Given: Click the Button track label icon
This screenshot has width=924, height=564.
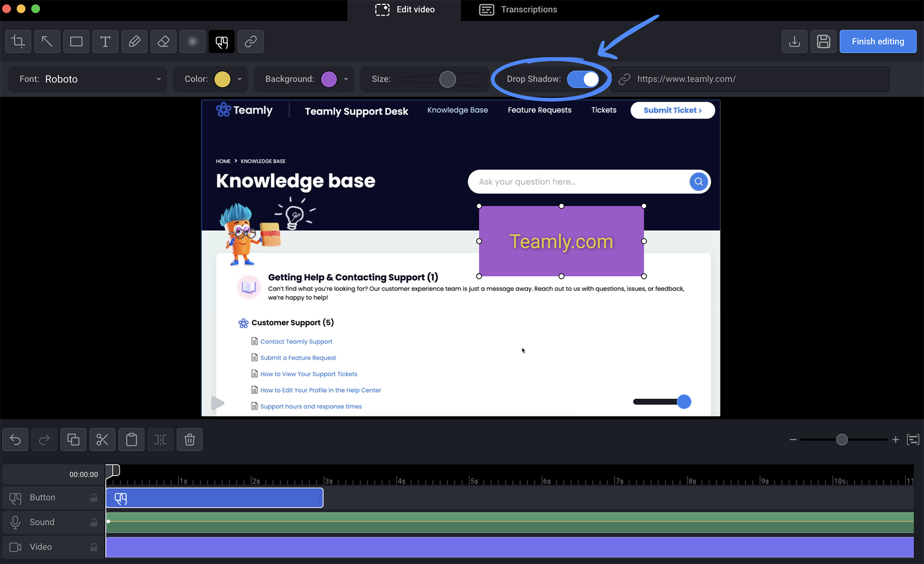Looking at the screenshot, I should (x=16, y=498).
